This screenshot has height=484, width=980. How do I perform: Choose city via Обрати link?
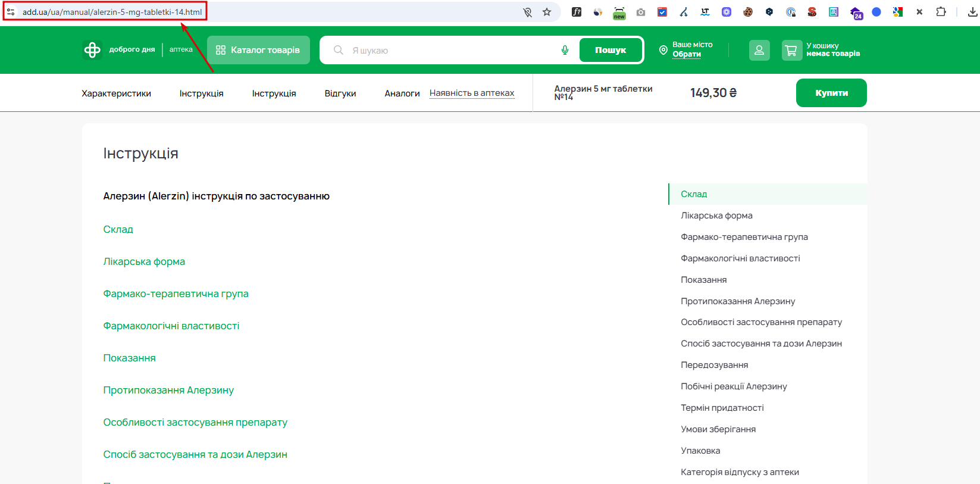click(687, 54)
